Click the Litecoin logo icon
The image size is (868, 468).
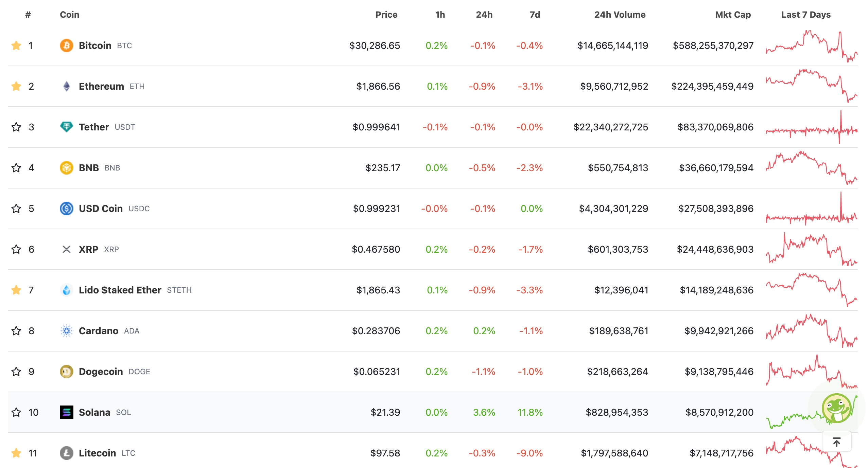(x=67, y=453)
